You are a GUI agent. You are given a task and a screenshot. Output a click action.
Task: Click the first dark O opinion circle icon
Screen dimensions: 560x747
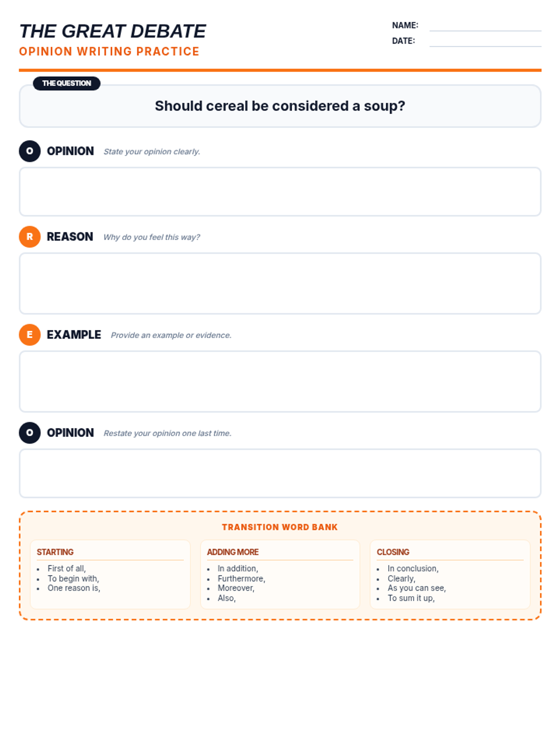pos(29,151)
